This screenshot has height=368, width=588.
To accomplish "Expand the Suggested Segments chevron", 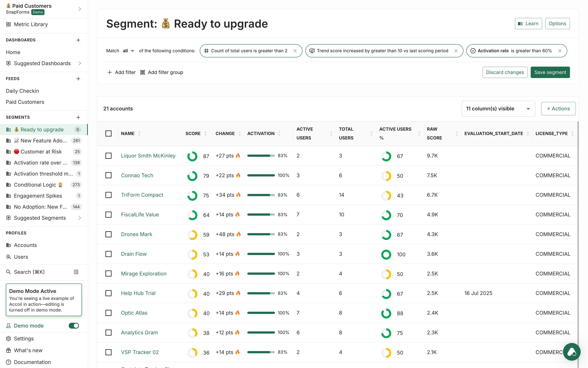I will [80, 218].
